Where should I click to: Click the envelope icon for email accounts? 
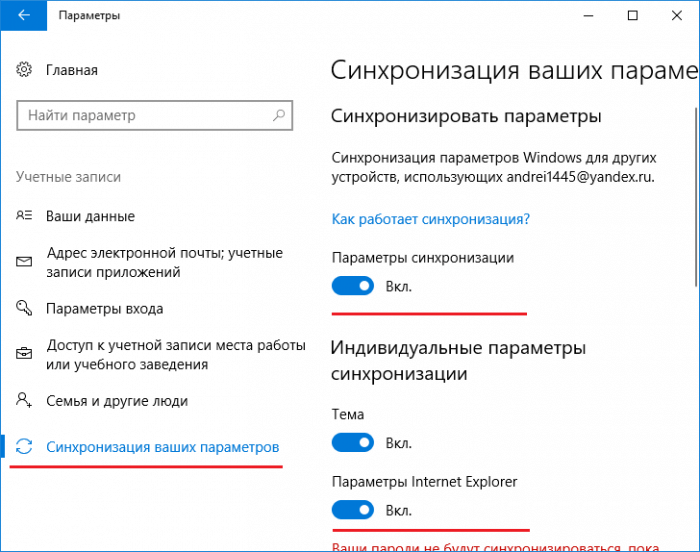click(24, 262)
